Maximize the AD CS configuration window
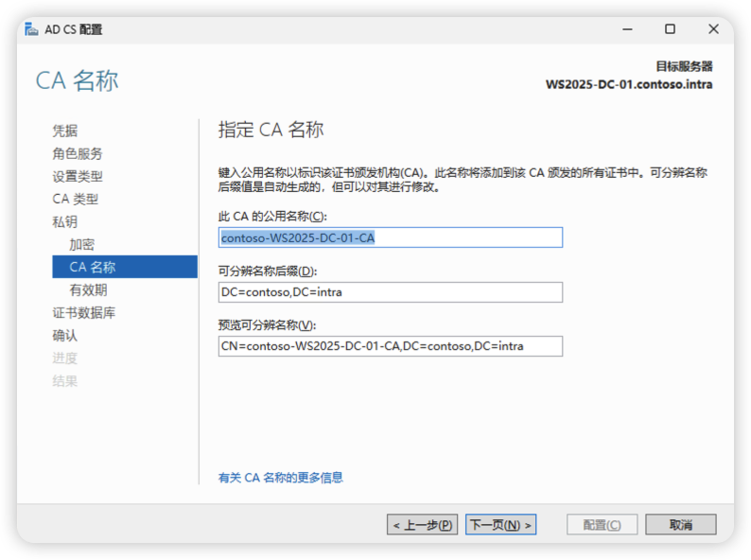 670,29
